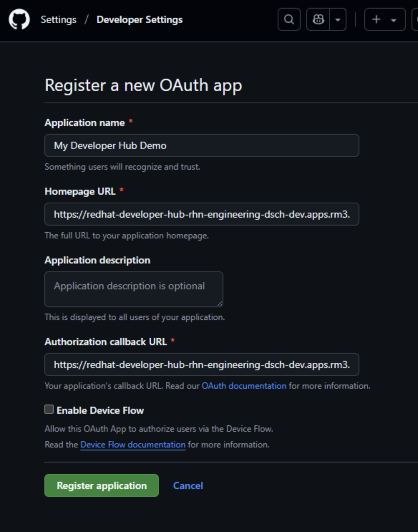Enable the Device Flow checkbox
The image size is (418, 532).
(x=49, y=409)
